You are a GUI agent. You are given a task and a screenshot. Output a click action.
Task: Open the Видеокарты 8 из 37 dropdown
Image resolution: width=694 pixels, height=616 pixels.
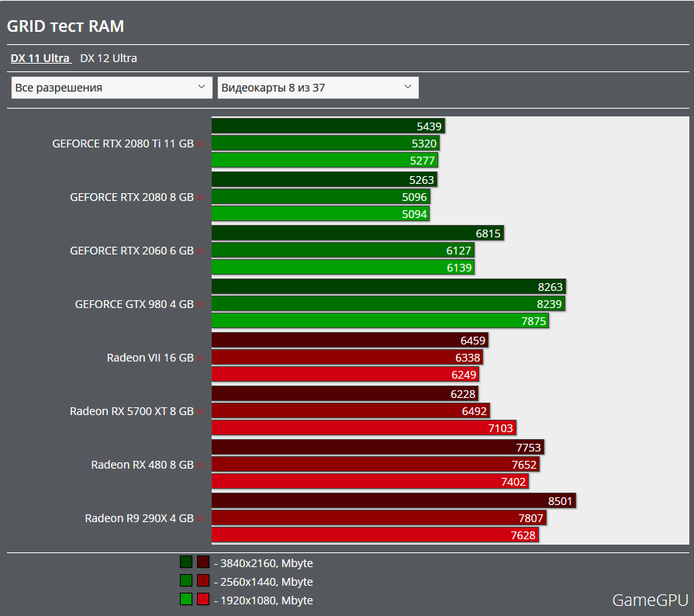pyautogui.click(x=318, y=88)
